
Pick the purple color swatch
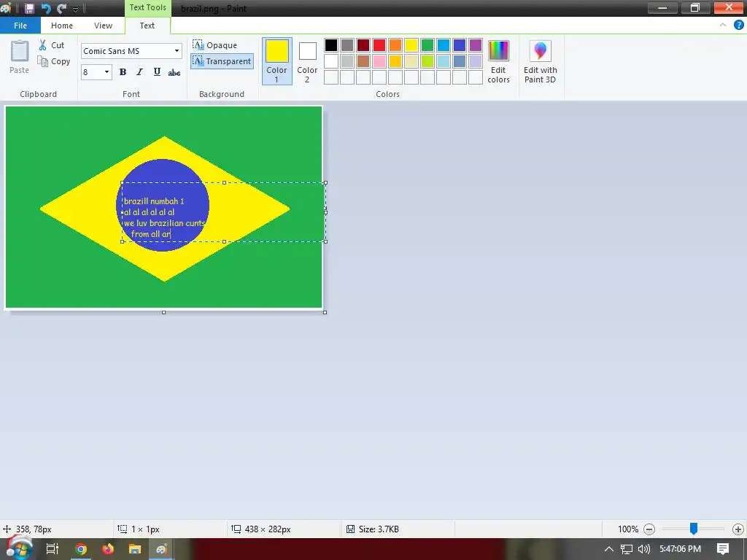[476, 45]
